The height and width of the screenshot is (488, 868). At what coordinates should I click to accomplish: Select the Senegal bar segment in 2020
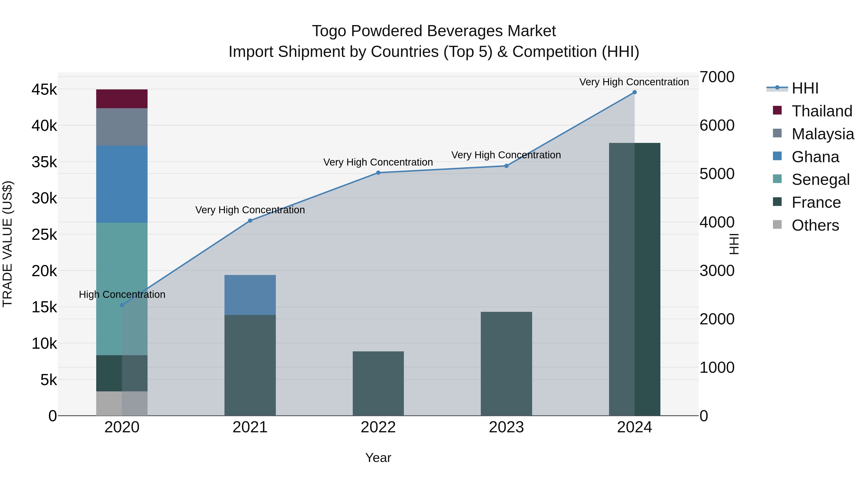click(x=122, y=289)
